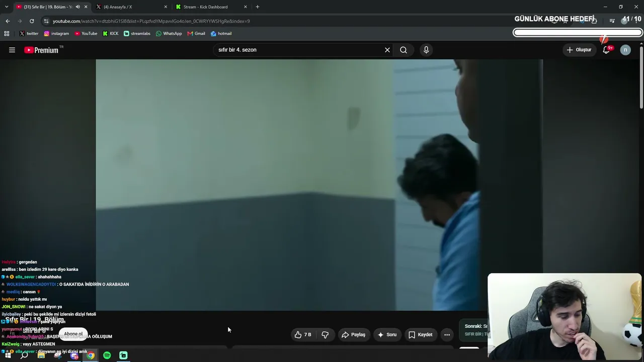
Task: Save video with Kaydet button
Action: [x=421, y=334]
